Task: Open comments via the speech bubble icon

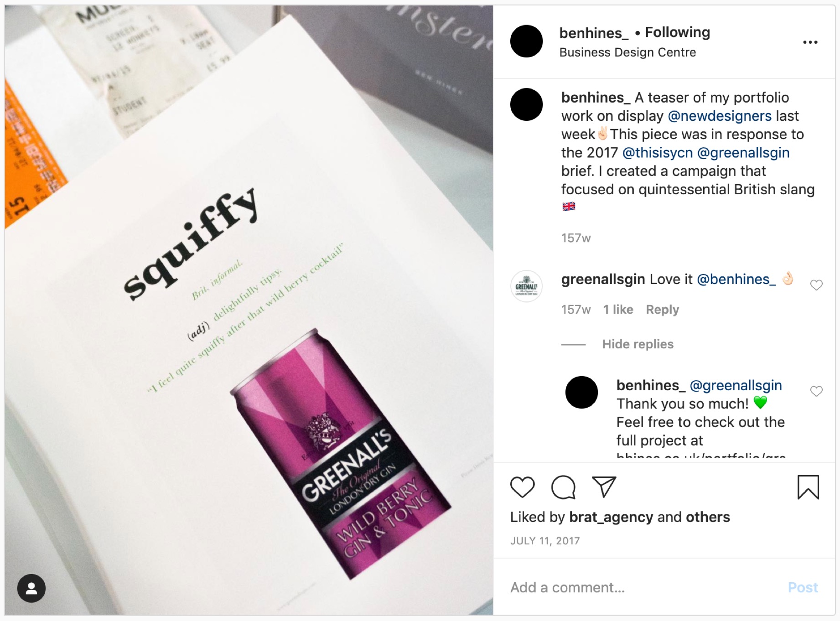Action: 563,487
